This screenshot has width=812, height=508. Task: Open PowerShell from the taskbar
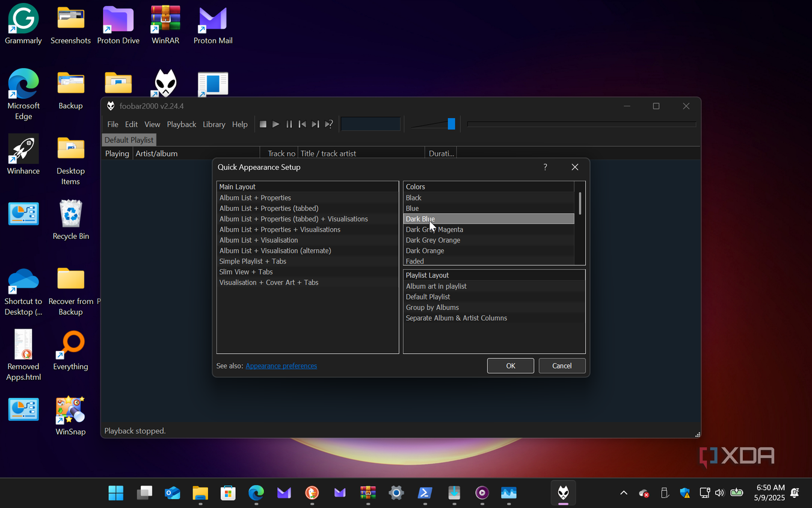click(x=425, y=493)
